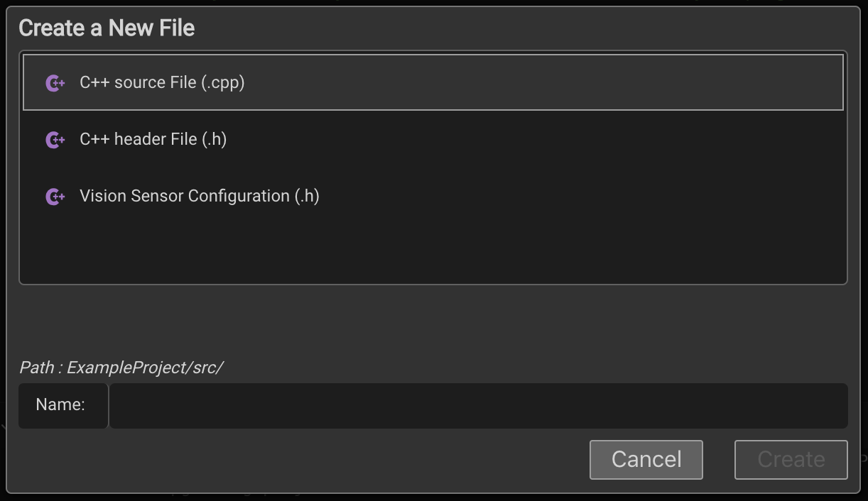Click the space between Cancel and Create buttons

pos(718,459)
